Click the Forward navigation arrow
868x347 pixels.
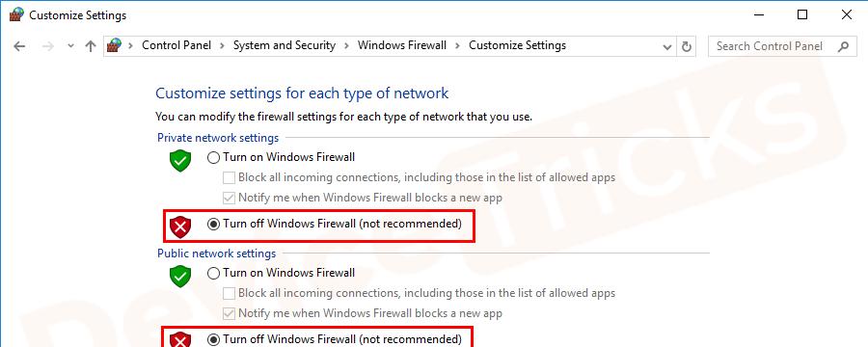coord(48,46)
